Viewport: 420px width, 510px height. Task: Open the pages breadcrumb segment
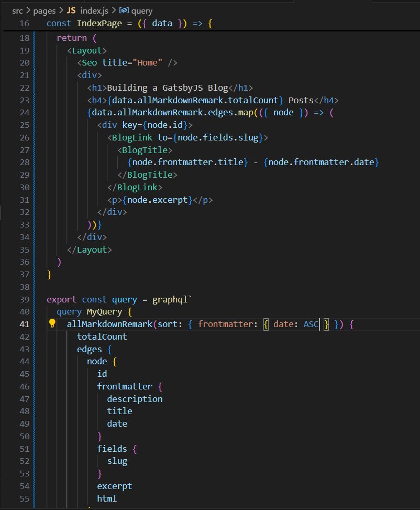click(44, 10)
